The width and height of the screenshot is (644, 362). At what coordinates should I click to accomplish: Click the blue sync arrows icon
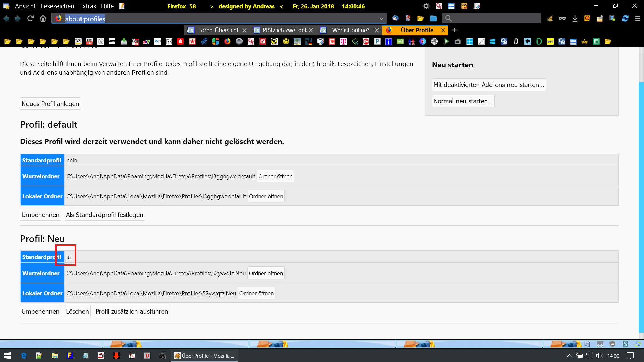tap(625, 18)
